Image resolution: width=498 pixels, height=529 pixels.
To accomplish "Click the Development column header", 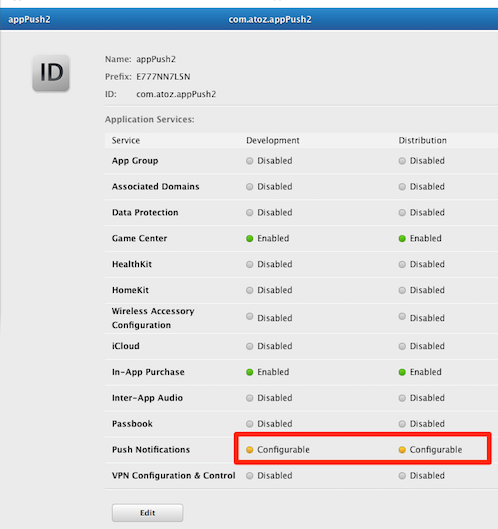I will 273,140.
